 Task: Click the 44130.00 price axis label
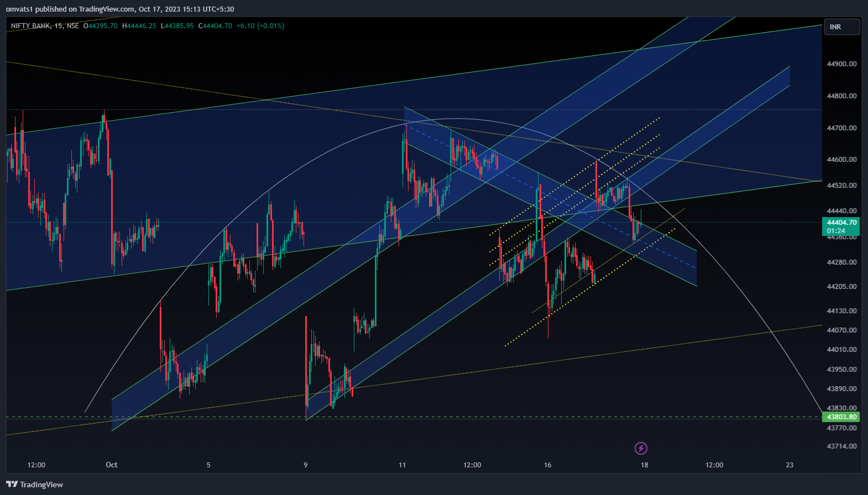841,310
